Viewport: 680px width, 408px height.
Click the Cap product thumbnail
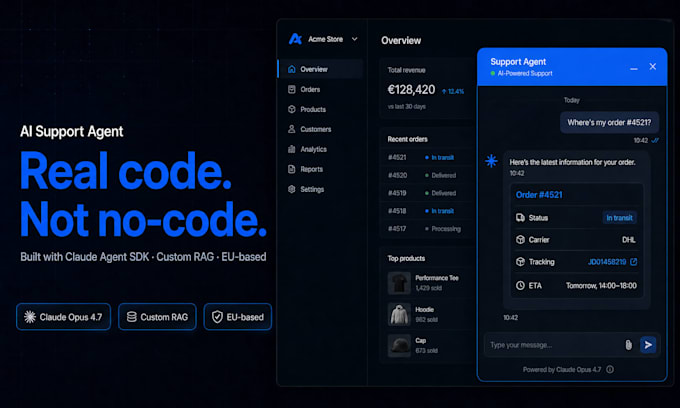click(399, 346)
